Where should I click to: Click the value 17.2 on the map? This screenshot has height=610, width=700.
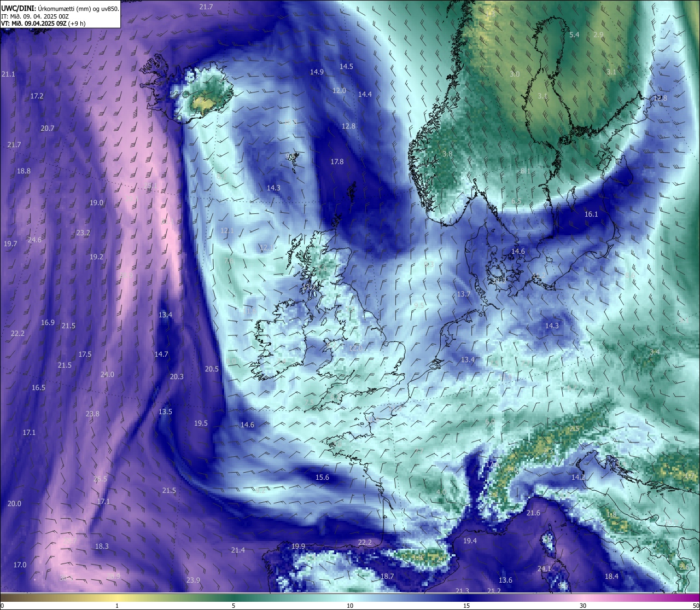(37, 96)
